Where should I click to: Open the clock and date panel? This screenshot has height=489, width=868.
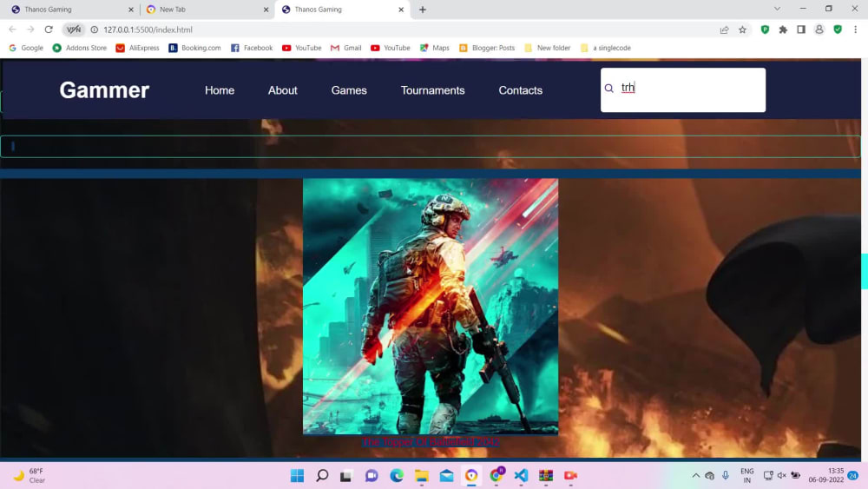point(826,476)
